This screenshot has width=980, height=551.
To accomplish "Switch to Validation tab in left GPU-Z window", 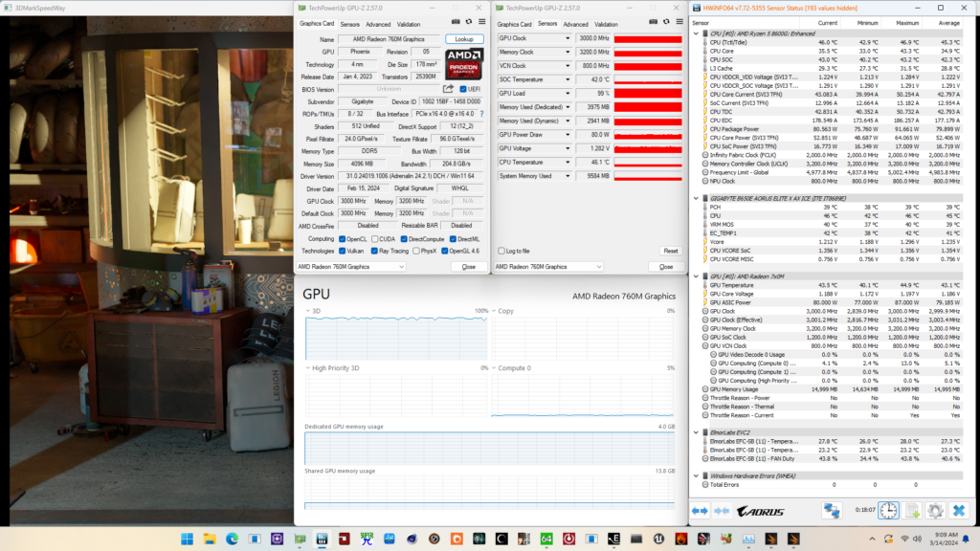I will 409,24.
